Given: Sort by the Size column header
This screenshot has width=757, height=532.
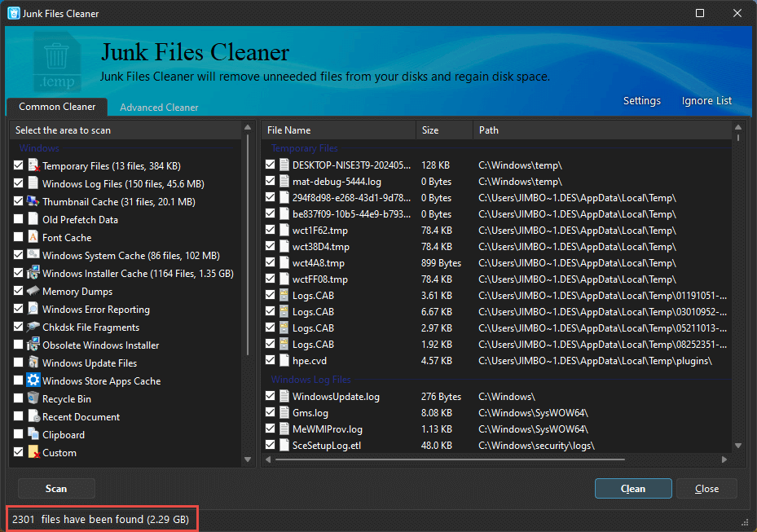Looking at the screenshot, I should (x=444, y=130).
